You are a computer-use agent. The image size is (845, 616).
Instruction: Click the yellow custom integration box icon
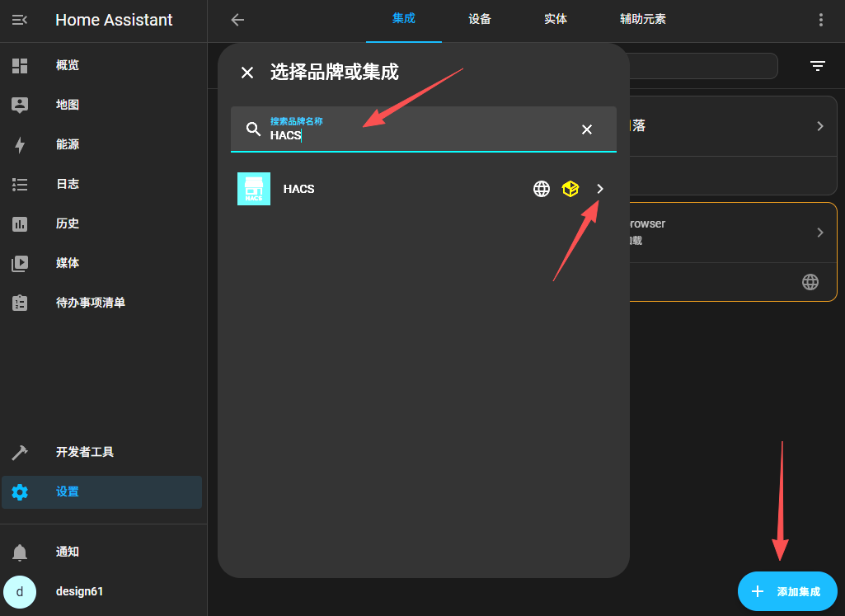(x=570, y=189)
